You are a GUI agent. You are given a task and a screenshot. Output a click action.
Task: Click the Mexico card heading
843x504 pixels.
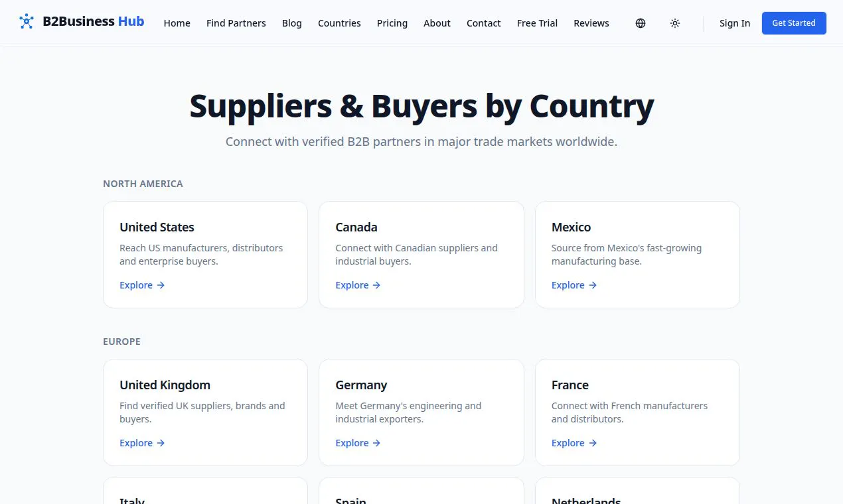point(572,227)
